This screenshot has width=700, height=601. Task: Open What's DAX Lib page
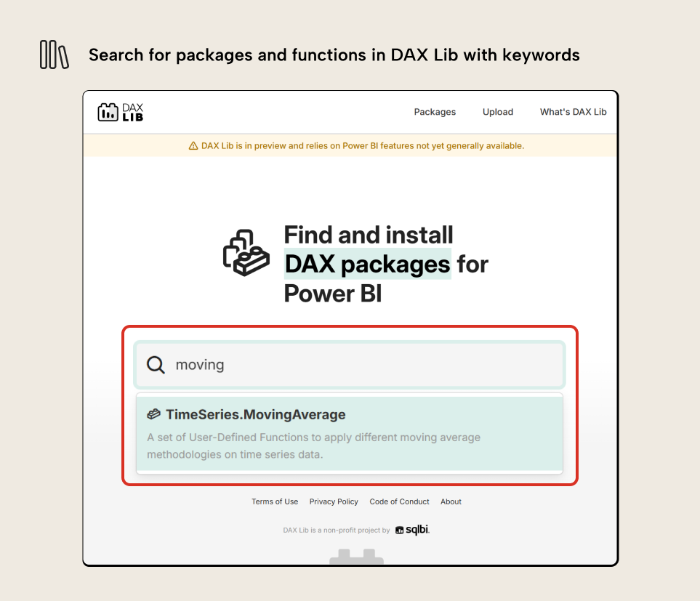click(x=573, y=112)
